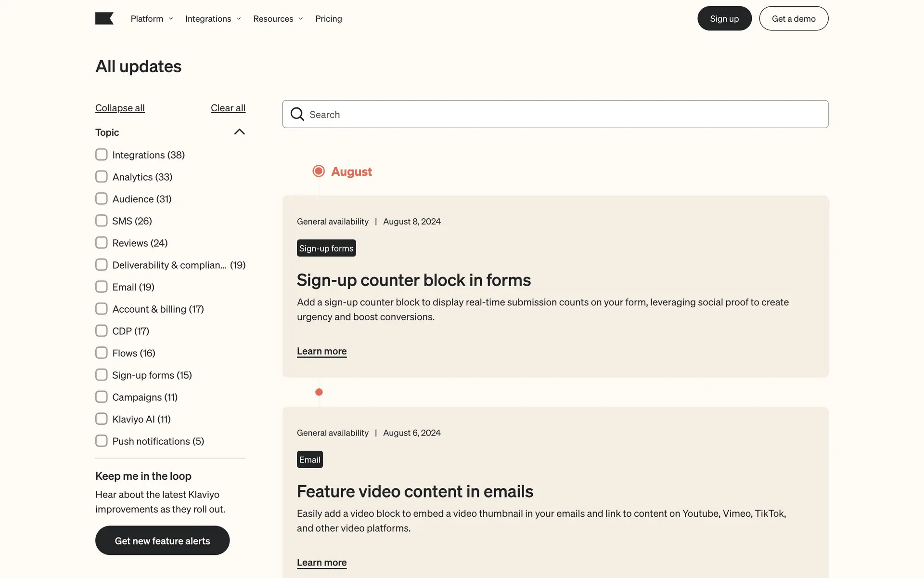
Task: Go to the Pricing page
Action: tap(328, 19)
